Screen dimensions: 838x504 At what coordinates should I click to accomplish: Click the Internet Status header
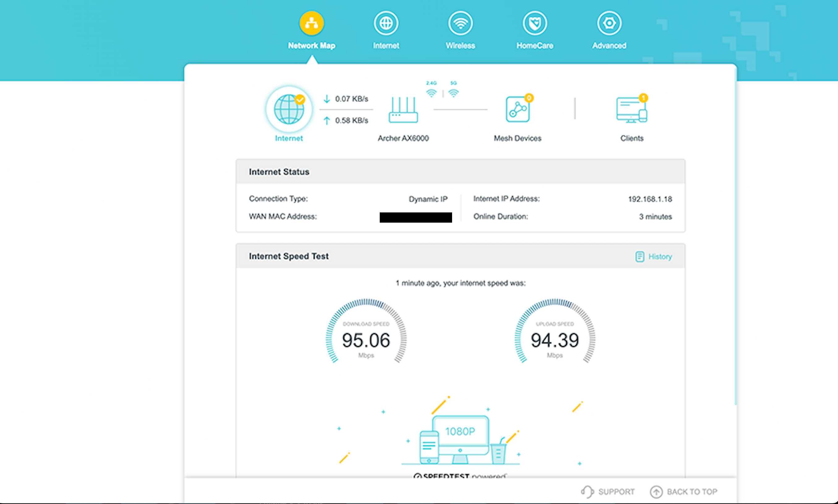coord(460,172)
